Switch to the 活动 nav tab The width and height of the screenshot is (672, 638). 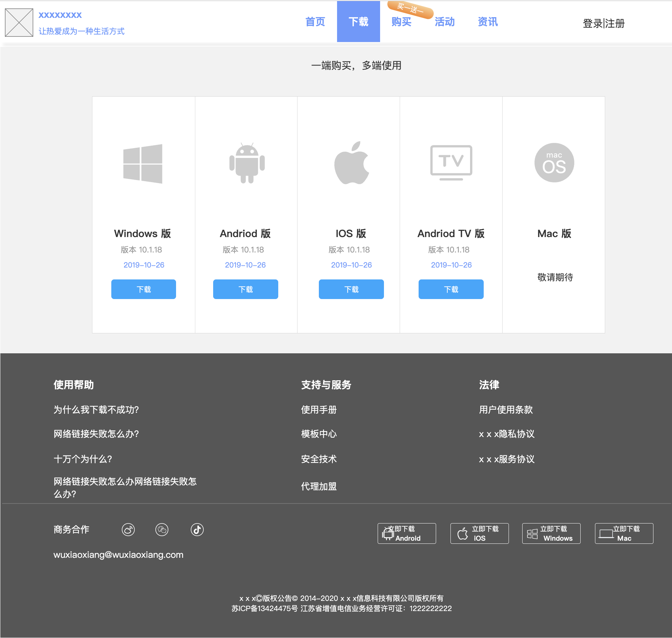[444, 22]
